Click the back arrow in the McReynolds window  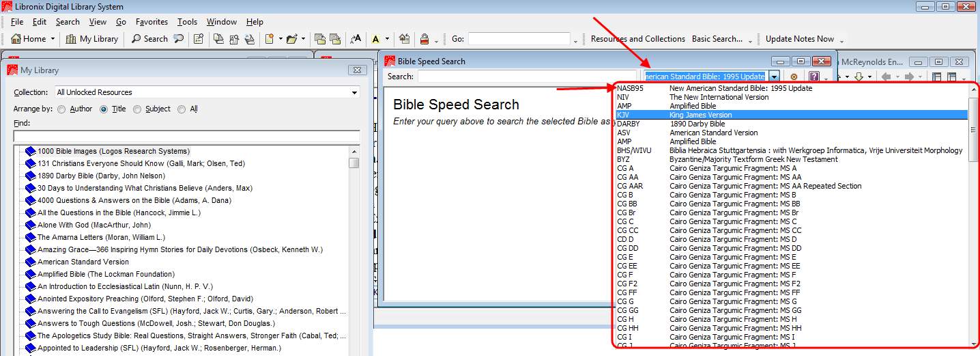coord(886,77)
